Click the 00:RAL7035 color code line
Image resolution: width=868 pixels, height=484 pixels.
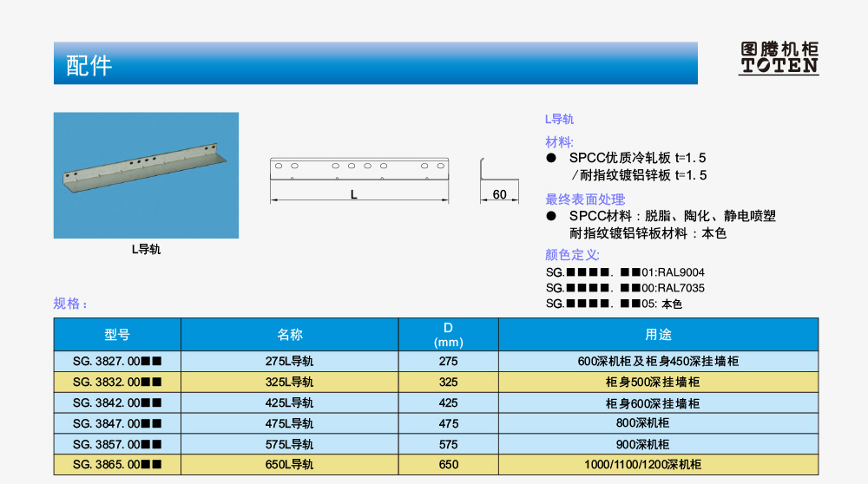625,288
